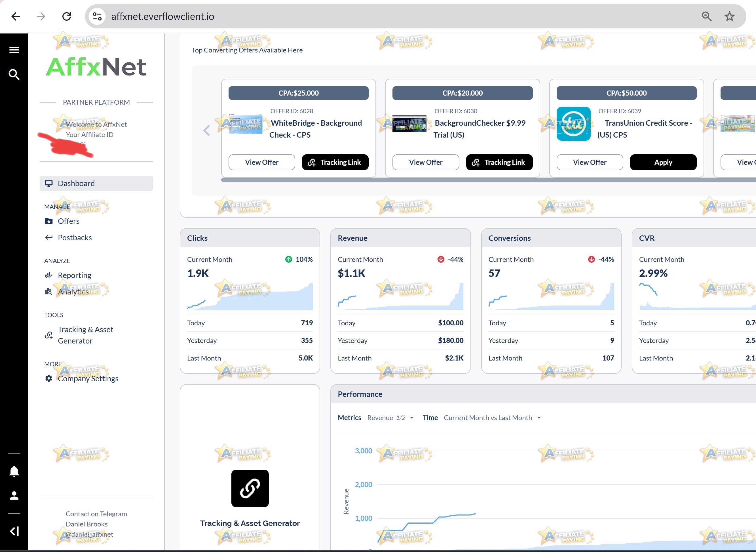
Task: Click the WhiteBridge - Background Check - CPS title
Action: pyautogui.click(x=316, y=129)
